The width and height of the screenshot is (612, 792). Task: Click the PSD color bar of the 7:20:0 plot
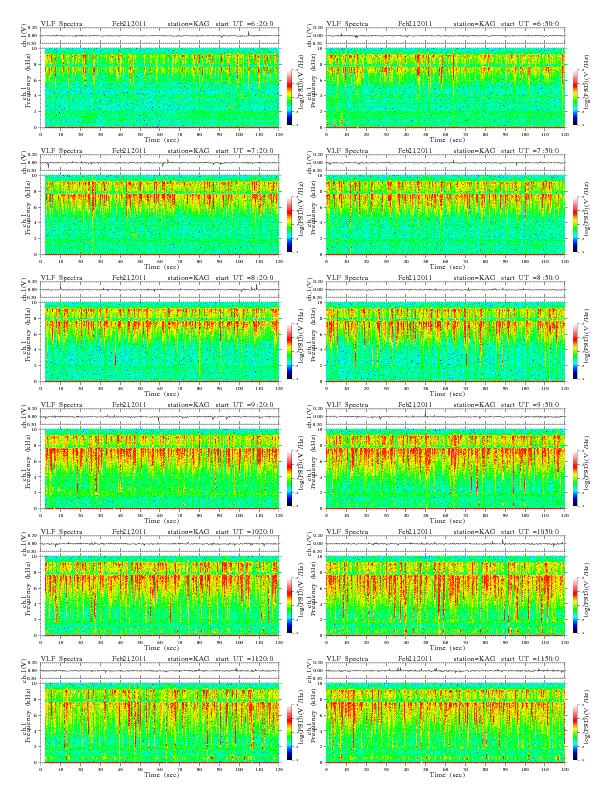click(x=289, y=224)
